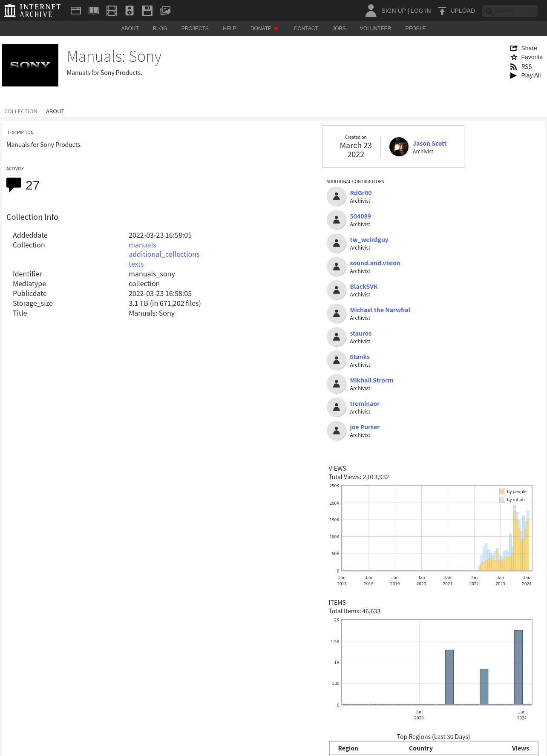This screenshot has height=756, width=547.
Task: Select the ABOUT tab
Action: (55, 112)
